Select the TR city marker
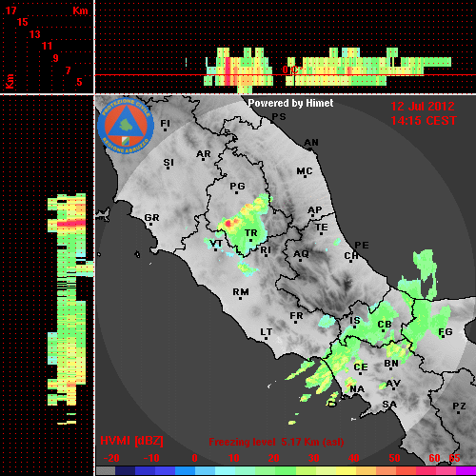This screenshot has height=476, width=476. [x=250, y=240]
